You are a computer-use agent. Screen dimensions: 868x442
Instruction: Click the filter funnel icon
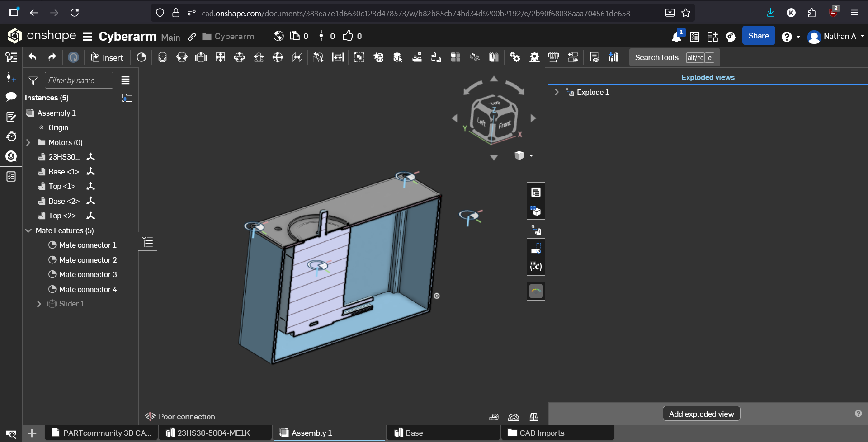click(x=33, y=80)
